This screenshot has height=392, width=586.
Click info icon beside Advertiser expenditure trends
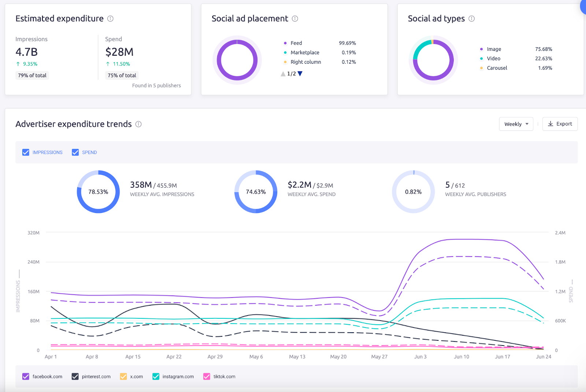click(138, 124)
